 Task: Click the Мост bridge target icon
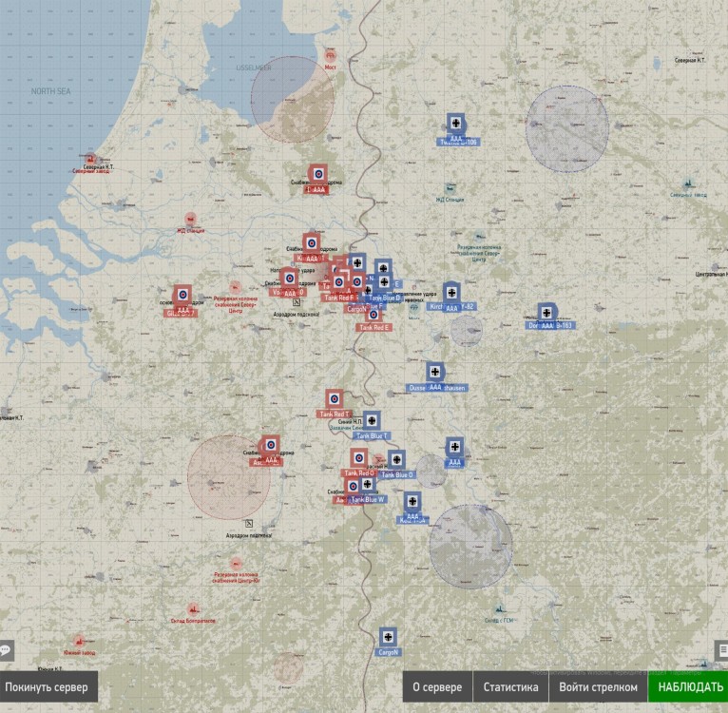(330, 56)
